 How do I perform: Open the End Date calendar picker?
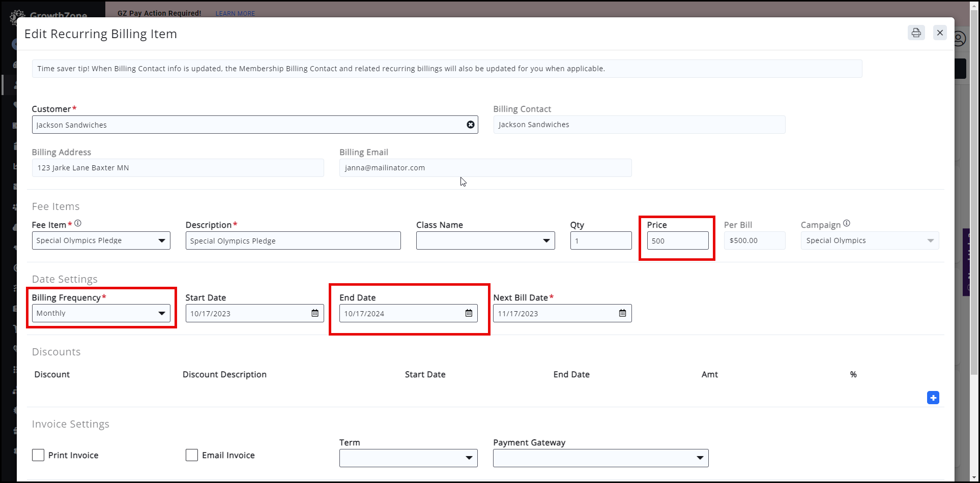pos(469,313)
